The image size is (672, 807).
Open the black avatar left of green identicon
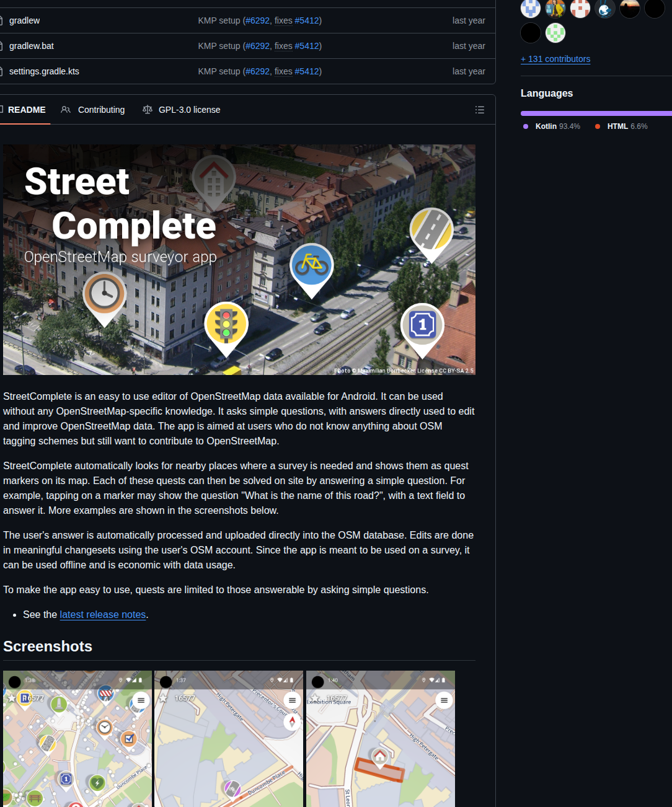coord(531,33)
